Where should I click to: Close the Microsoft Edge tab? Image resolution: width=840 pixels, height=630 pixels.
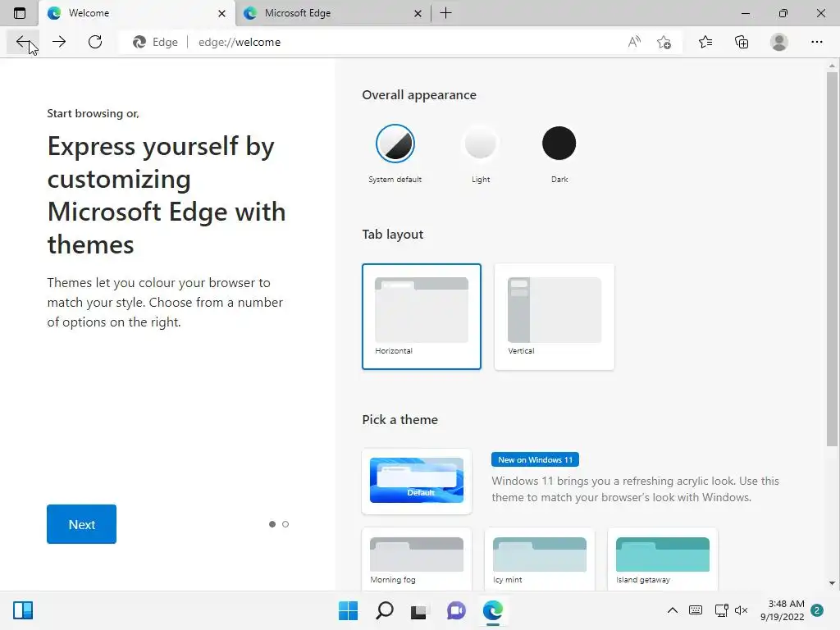[418, 13]
